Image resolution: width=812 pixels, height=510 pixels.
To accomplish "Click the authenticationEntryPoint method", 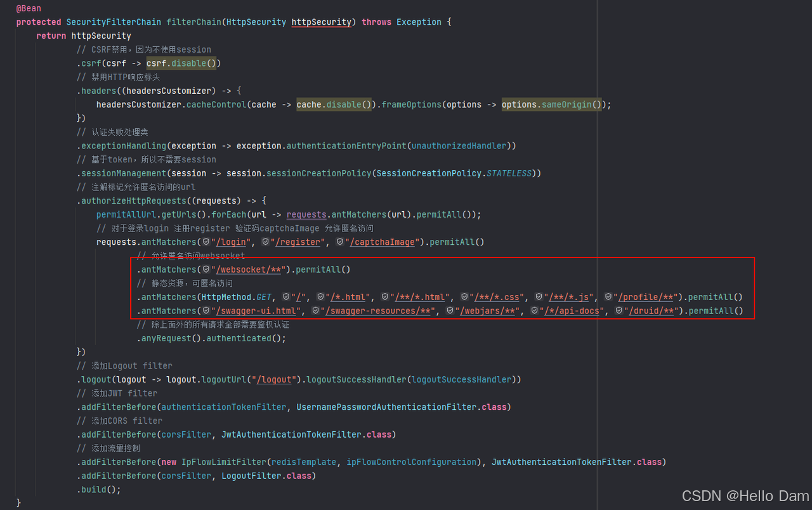I will 346,146.
